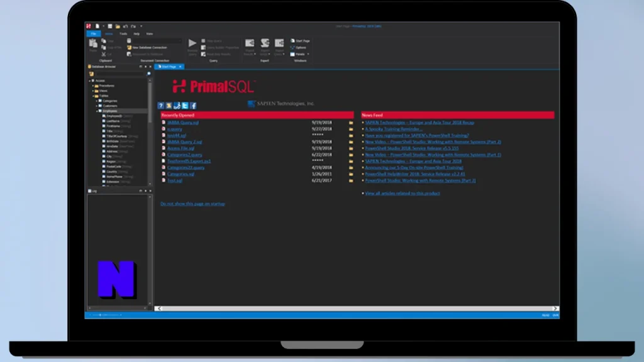Click New Database Connection in ribbon
The width and height of the screenshot is (644, 362).
pyautogui.click(x=147, y=47)
